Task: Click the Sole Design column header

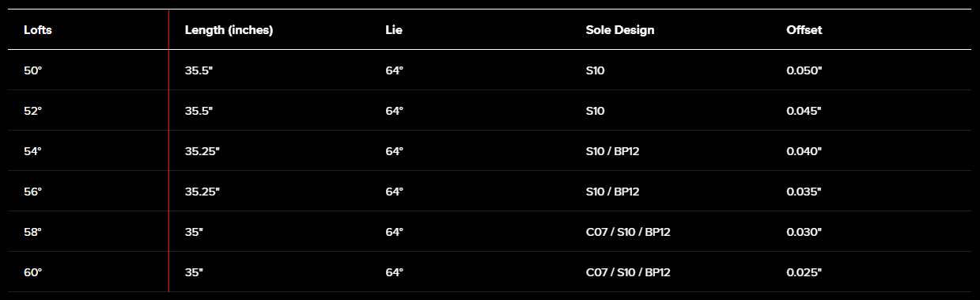Action: (620, 30)
